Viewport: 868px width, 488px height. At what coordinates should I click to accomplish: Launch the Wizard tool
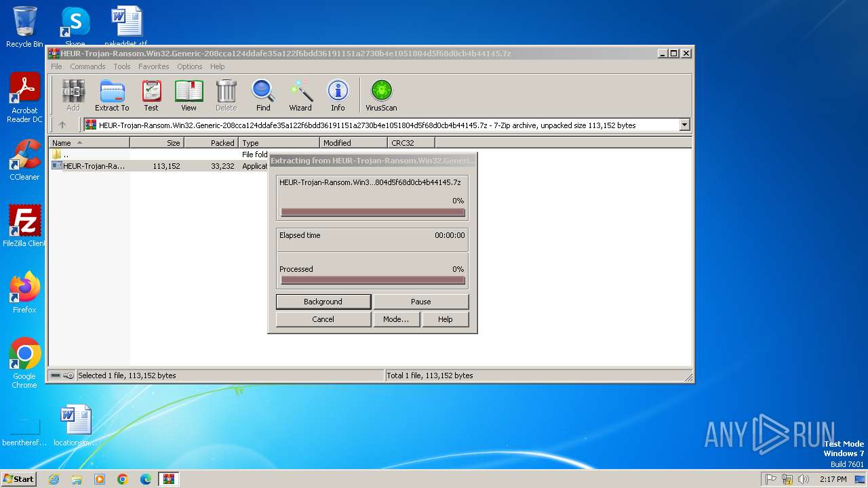click(x=300, y=95)
